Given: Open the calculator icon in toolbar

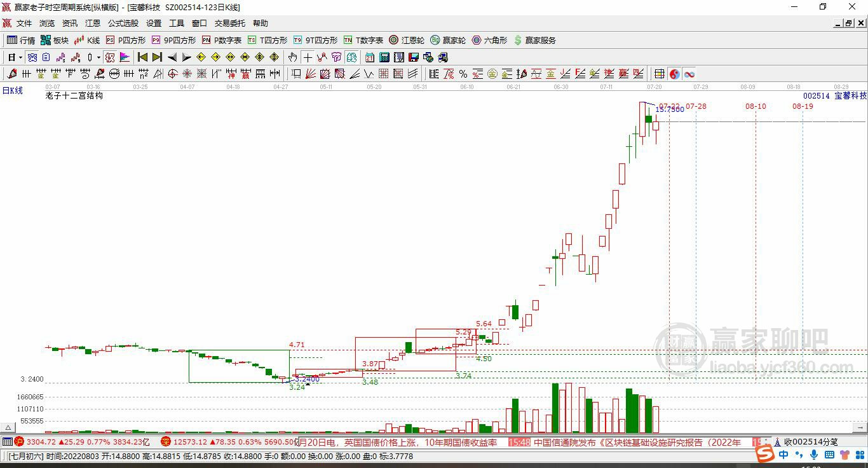Looking at the screenshot, I should 384,57.
